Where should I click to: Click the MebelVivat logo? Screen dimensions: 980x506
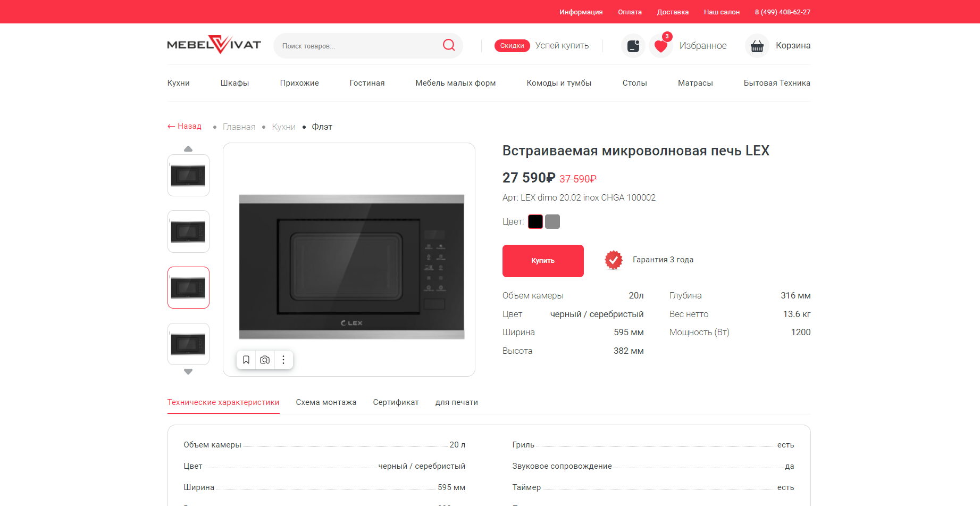tap(214, 45)
